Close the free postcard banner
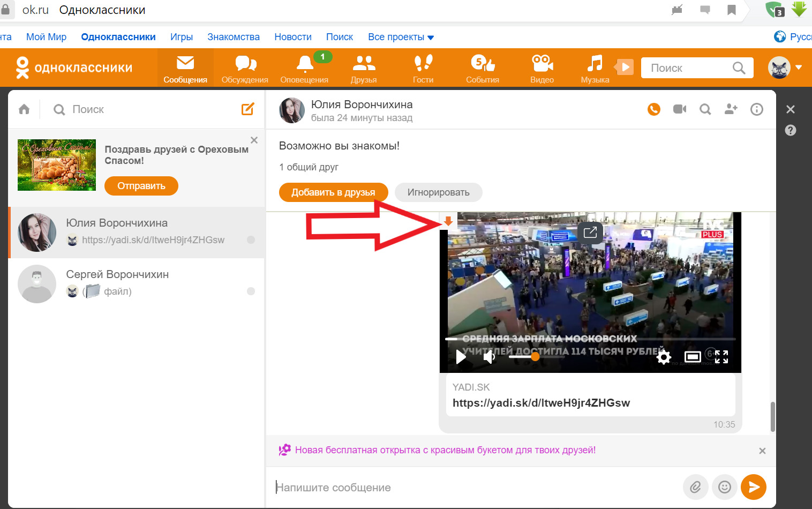Image resolution: width=812 pixels, height=509 pixels. point(762,451)
